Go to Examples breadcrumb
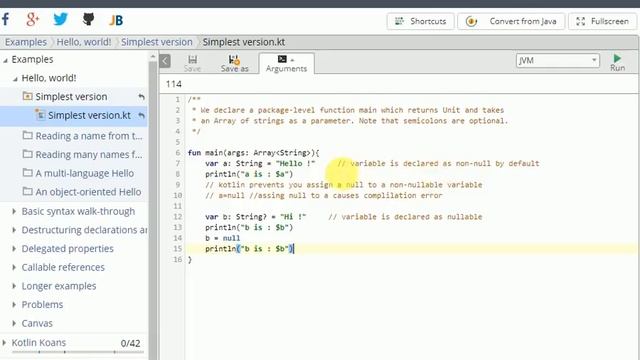The height and width of the screenshot is (360, 640). 26,42
